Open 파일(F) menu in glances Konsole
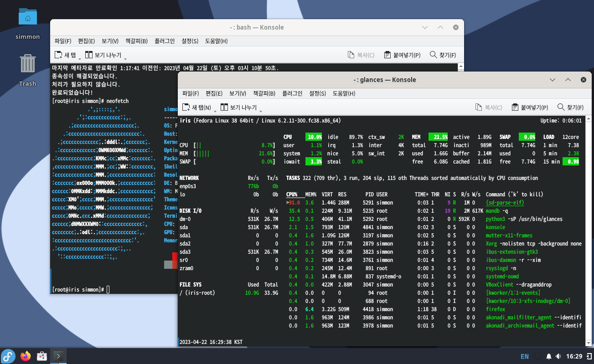The height and width of the screenshot is (364, 594). tap(191, 93)
